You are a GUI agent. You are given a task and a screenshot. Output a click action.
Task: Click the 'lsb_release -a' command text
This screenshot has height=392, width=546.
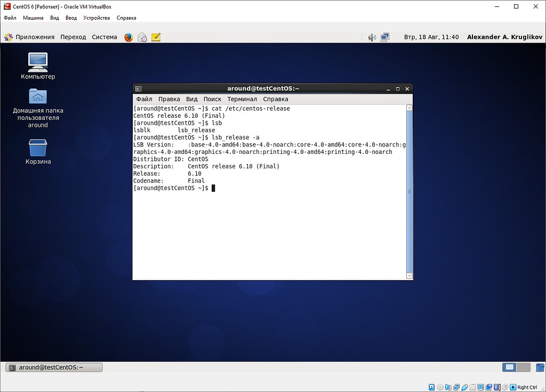coord(235,137)
